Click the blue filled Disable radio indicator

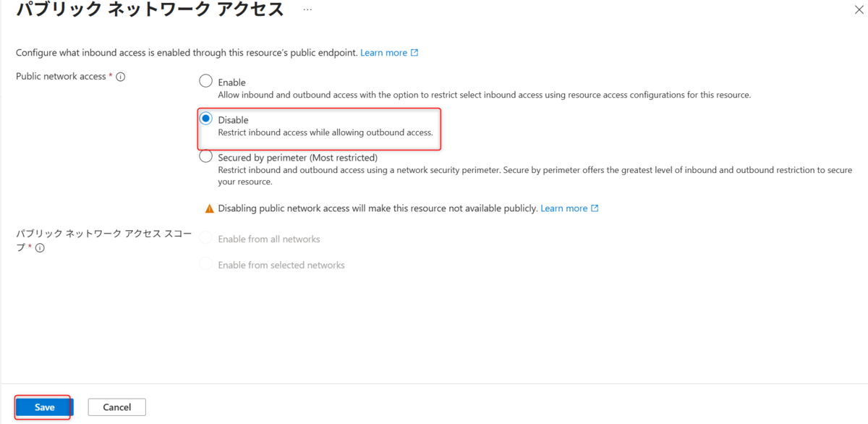pos(205,117)
